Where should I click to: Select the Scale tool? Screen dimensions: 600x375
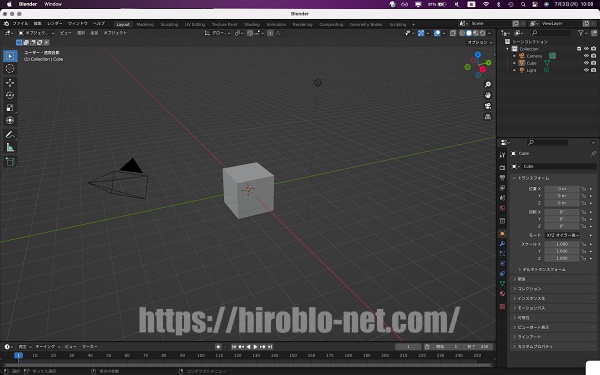[x=10, y=108]
